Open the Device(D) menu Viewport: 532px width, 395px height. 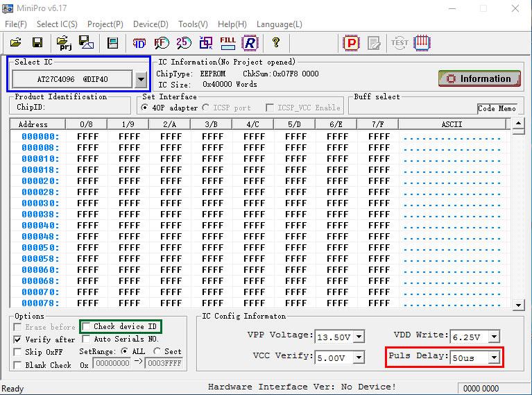point(151,24)
